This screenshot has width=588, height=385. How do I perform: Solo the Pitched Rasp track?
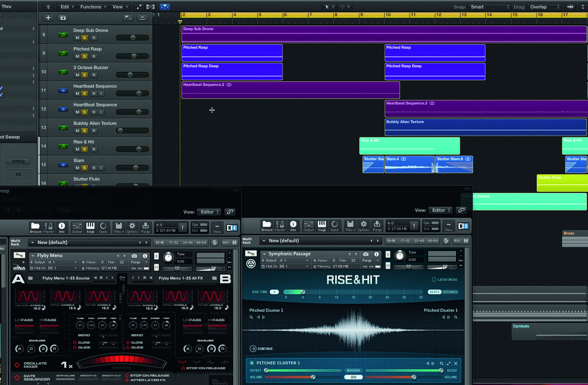click(x=84, y=57)
